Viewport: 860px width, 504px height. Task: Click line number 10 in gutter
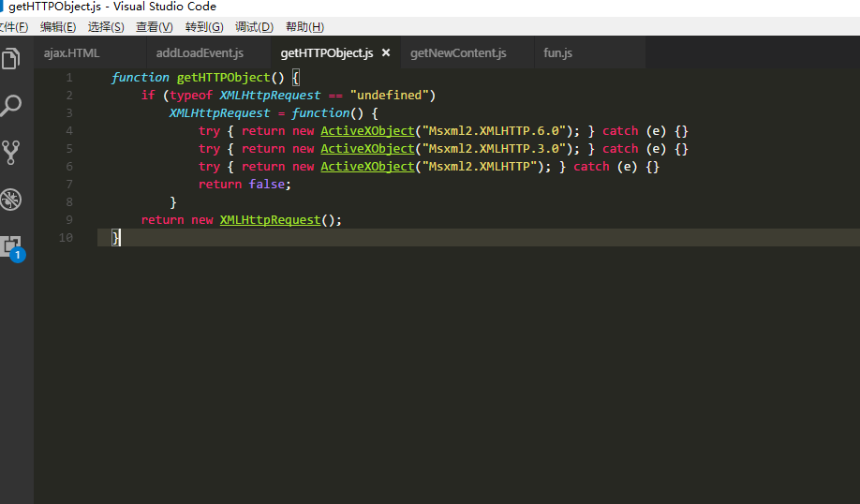click(66, 237)
